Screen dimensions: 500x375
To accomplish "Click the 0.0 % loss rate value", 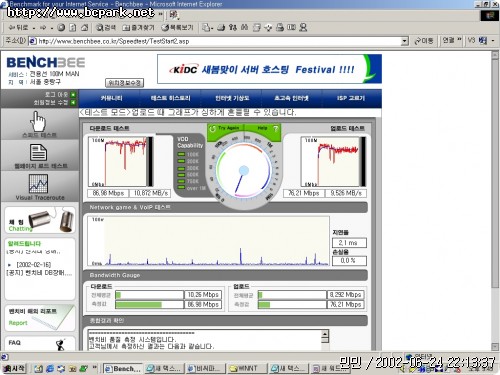I will [x=349, y=260].
